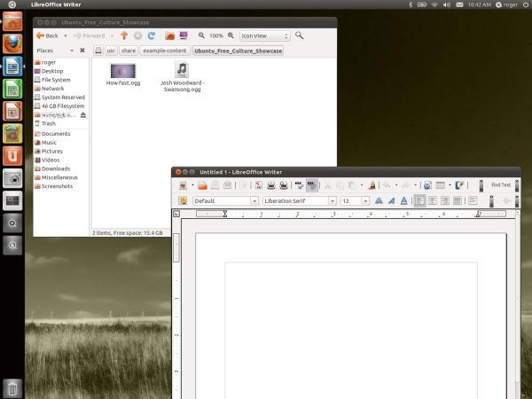Open Ubuntu Software Center from launcher
The width and height of the screenshot is (532, 399).
pos(12,134)
